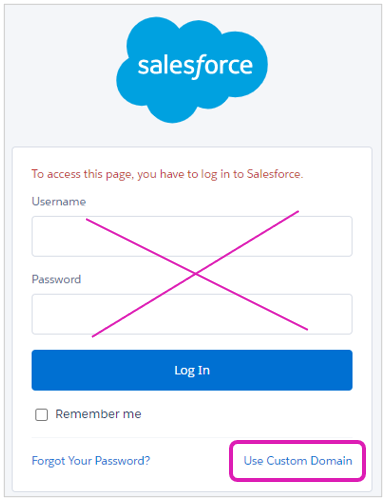
Task: Open the Forgot Your Password? link
Action: (91, 461)
